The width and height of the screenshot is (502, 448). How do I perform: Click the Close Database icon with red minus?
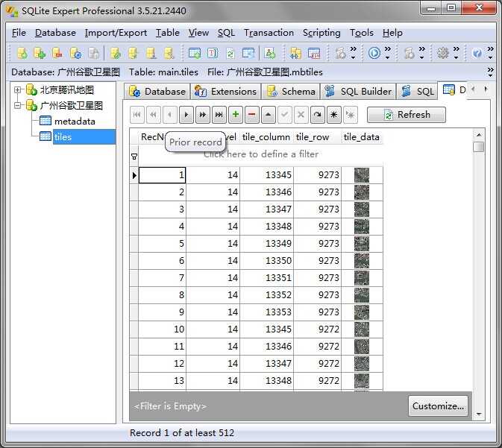pyautogui.click(x=57, y=53)
